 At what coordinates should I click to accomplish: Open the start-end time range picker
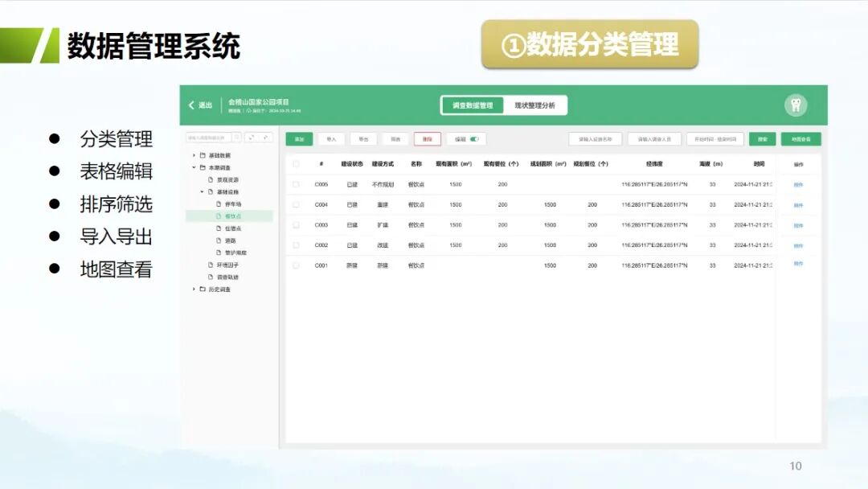pyautogui.click(x=715, y=139)
